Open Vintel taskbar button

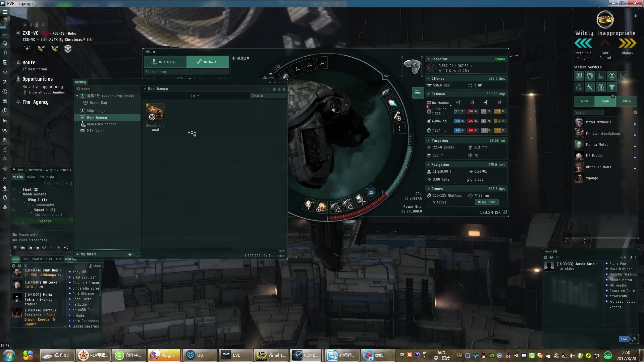click(271, 355)
